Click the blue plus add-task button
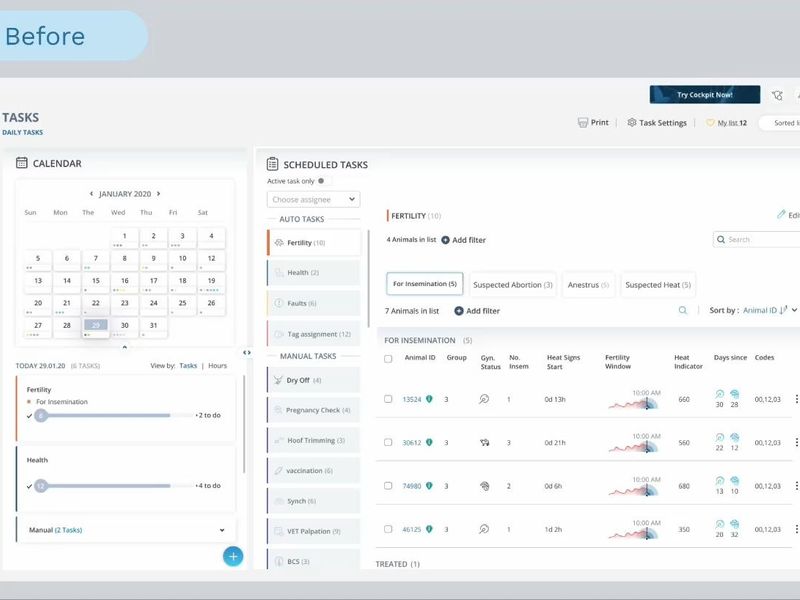Screen dimensions: 800x600 [x=233, y=556]
